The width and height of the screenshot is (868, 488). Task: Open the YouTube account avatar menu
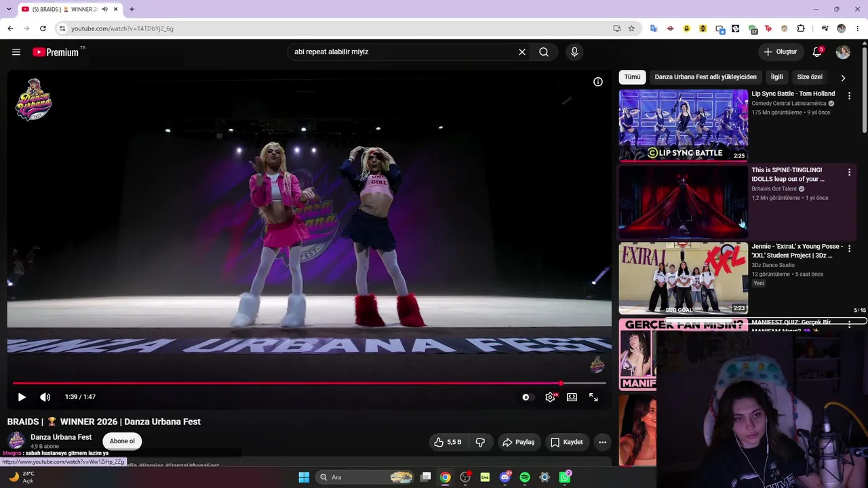coord(843,52)
